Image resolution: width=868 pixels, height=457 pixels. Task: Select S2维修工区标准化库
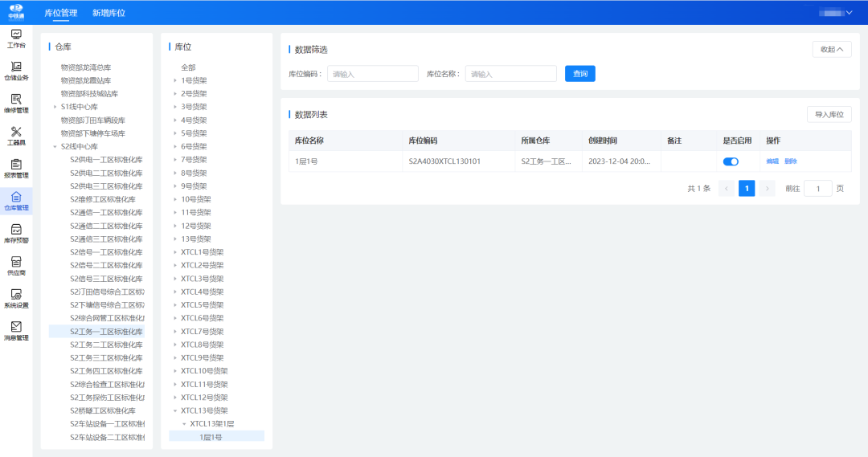pyautogui.click(x=103, y=199)
